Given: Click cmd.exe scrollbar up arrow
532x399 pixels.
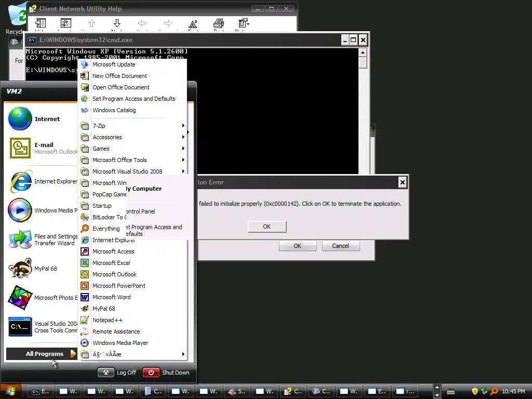Looking at the screenshot, I should click(x=363, y=52).
